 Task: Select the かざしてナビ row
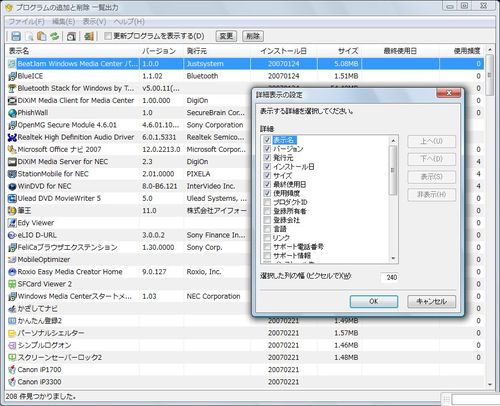tap(245, 309)
